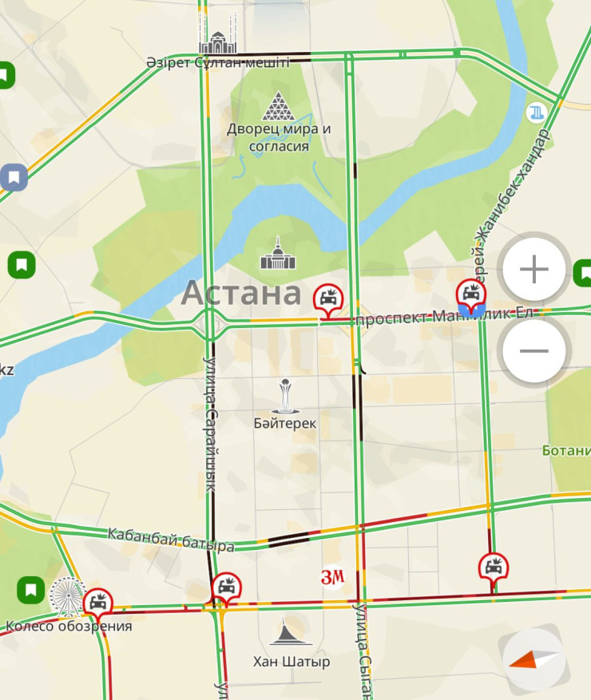Open accident marker on the road below Кабанбай батыра
The height and width of the screenshot is (700, 591).
click(x=494, y=570)
